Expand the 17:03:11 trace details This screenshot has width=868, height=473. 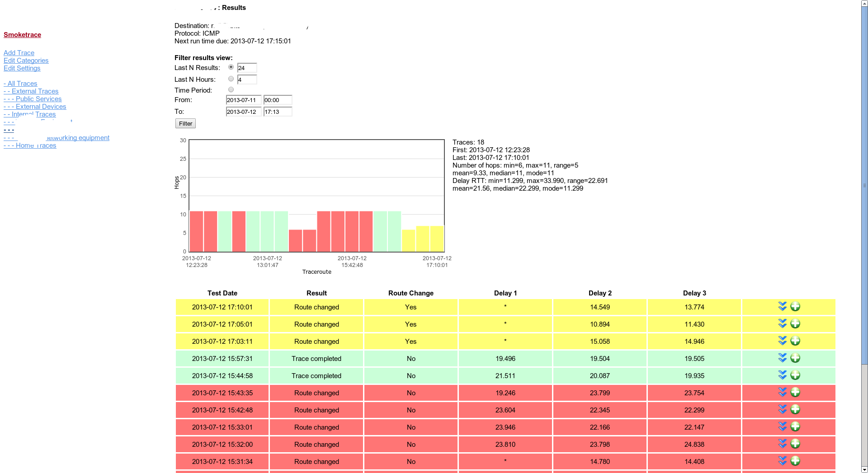tap(783, 341)
